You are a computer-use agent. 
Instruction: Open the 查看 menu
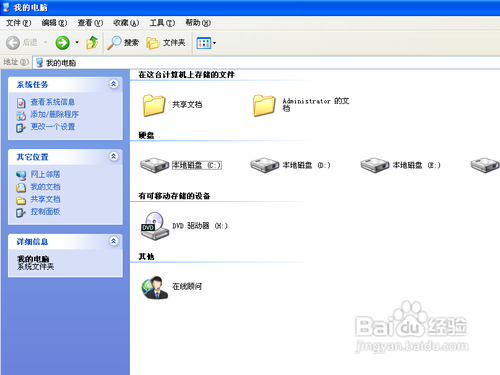tap(90, 23)
